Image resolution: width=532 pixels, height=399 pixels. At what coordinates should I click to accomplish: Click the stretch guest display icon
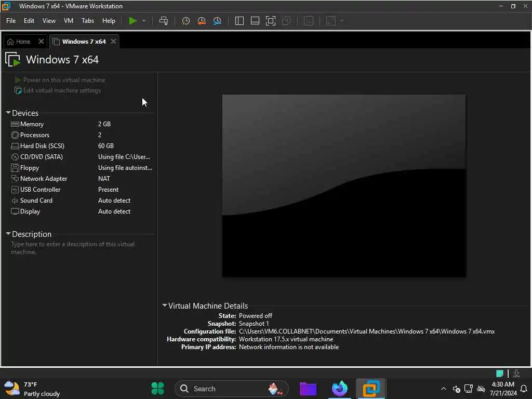(x=331, y=21)
